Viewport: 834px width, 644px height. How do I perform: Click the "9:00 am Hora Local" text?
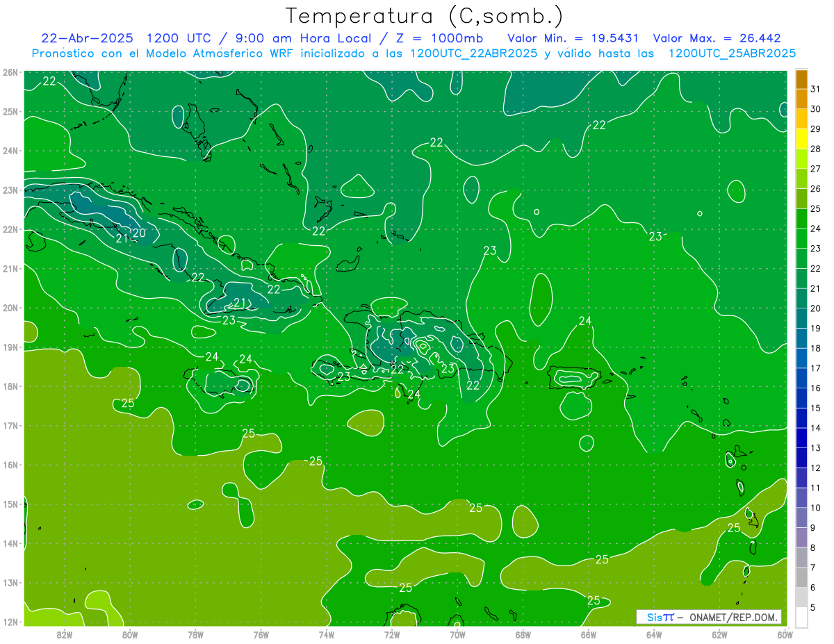pyautogui.click(x=304, y=38)
